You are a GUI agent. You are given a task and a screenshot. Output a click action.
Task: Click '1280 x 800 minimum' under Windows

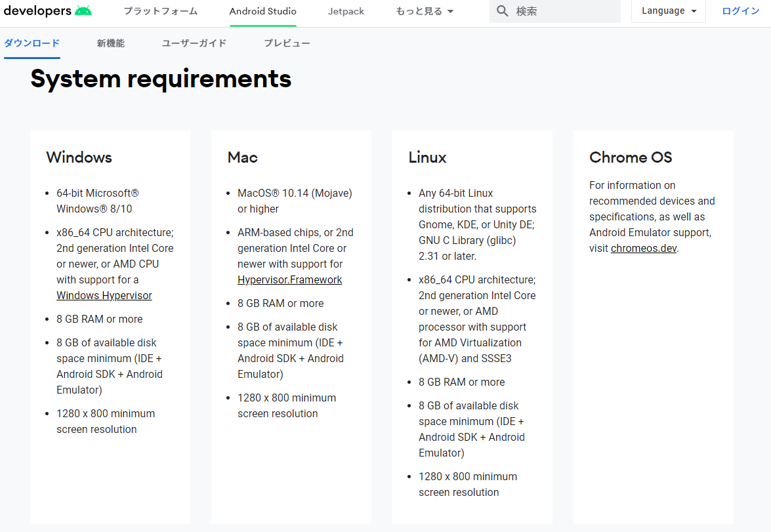point(106,413)
